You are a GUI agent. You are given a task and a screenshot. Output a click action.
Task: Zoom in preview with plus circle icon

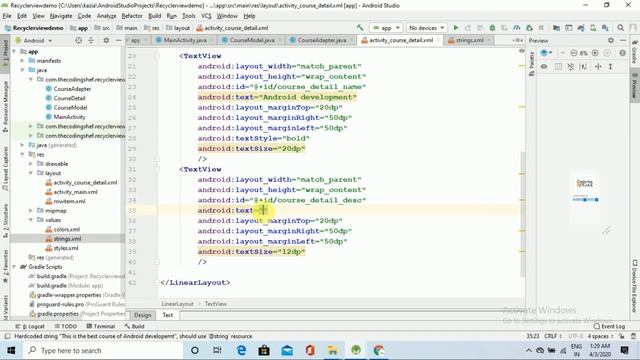pyautogui.click(x=595, y=53)
